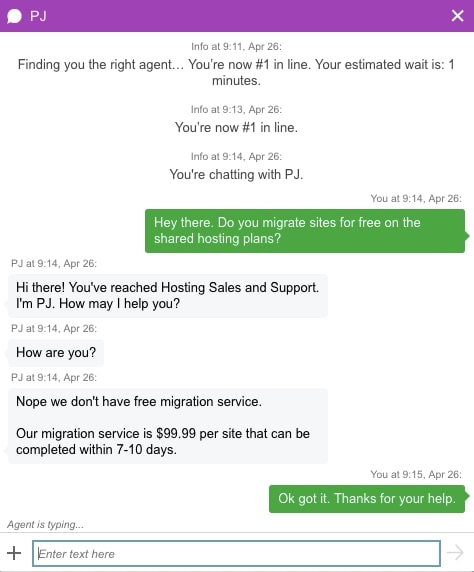This screenshot has height=572, width=474.
Task: Click the 'You at 9:15, Apr 26' timestamp
Action: pyautogui.click(x=416, y=474)
